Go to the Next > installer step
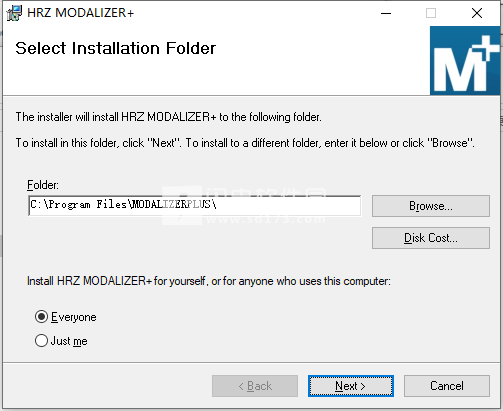Image resolution: width=503 pixels, height=411 pixels. click(351, 386)
